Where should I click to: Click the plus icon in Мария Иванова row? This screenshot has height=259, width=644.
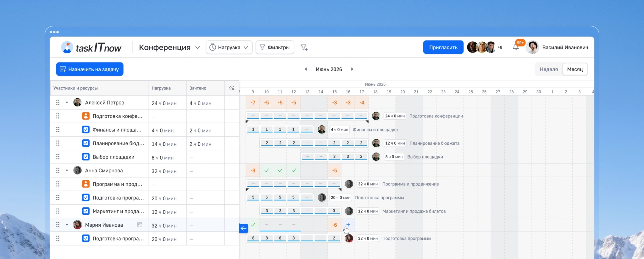click(x=348, y=224)
